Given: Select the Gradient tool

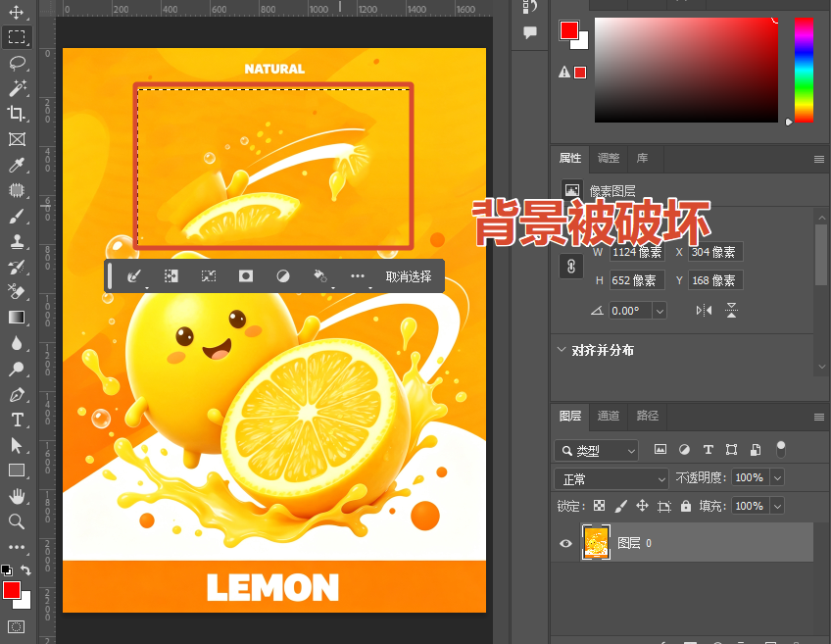Looking at the screenshot, I should pyautogui.click(x=17, y=318).
